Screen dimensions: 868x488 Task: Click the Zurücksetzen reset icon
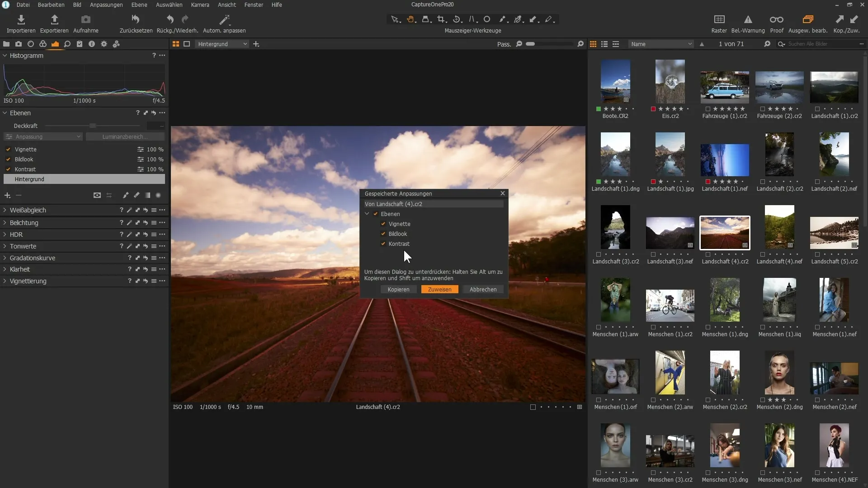(x=136, y=19)
